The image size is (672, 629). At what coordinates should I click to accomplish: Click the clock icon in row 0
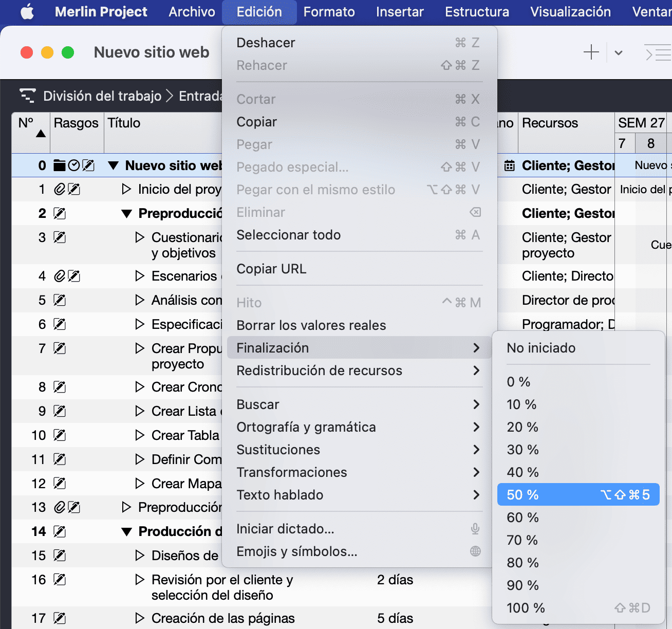pyautogui.click(x=74, y=165)
